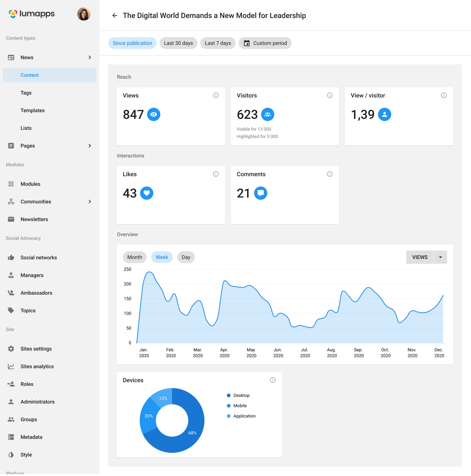Go back using the arrow icon
471x476 pixels.
[x=115, y=15]
